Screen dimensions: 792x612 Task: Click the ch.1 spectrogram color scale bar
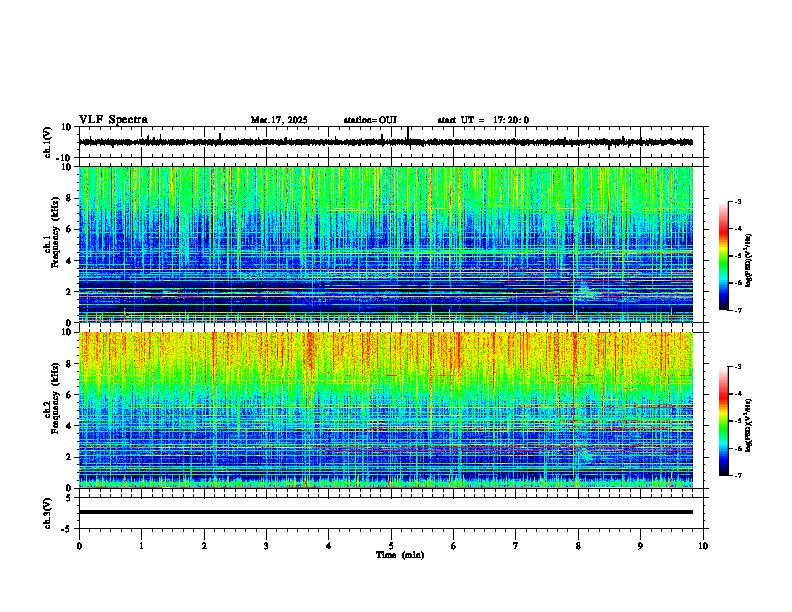(x=724, y=256)
